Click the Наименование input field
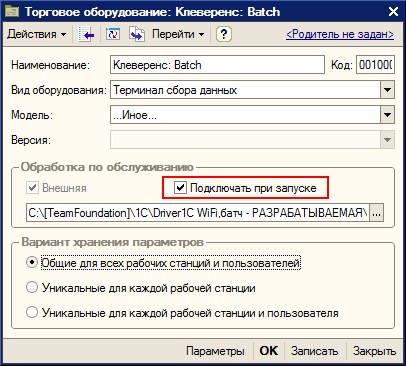The width and height of the screenshot is (406, 366). tap(217, 65)
